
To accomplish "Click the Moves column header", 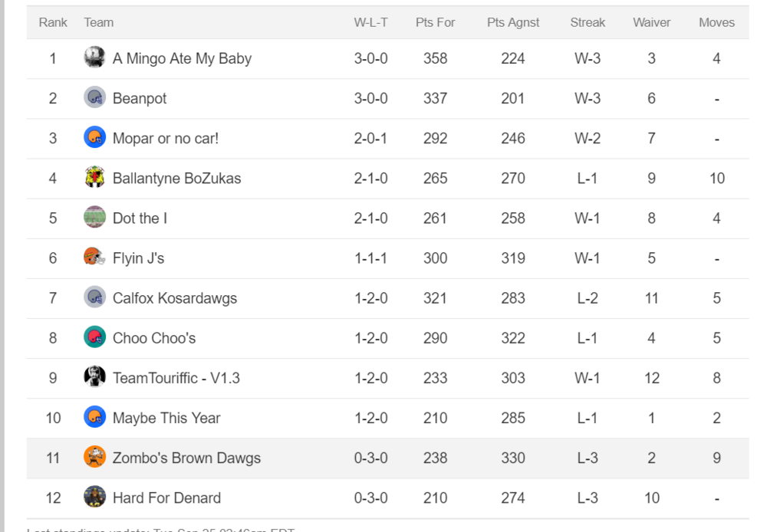I will coord(716,22).
